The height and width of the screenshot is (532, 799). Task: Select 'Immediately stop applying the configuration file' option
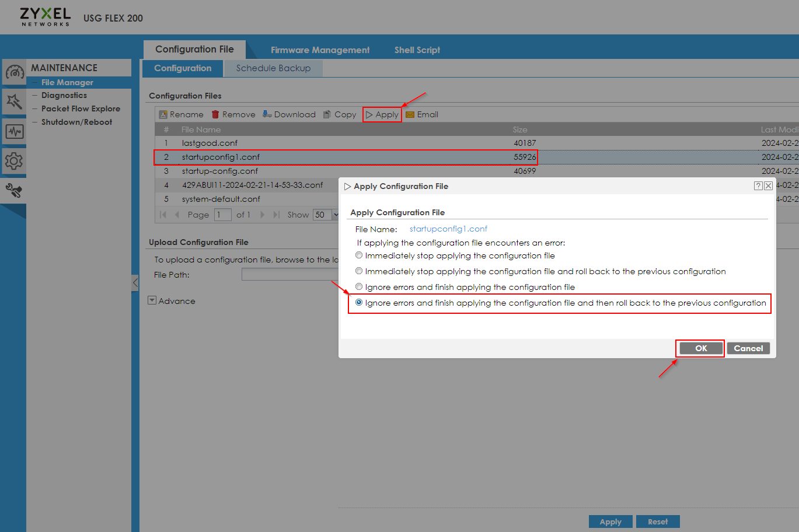(358, 255)
